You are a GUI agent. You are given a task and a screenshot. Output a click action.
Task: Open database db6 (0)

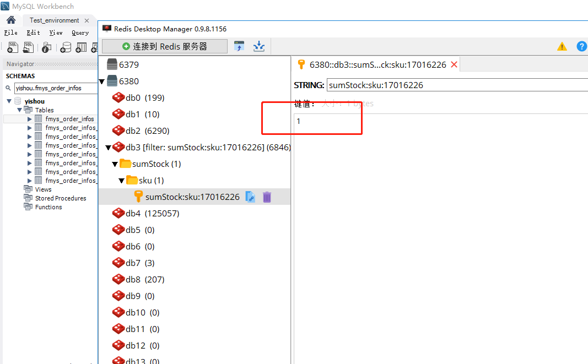140,246
